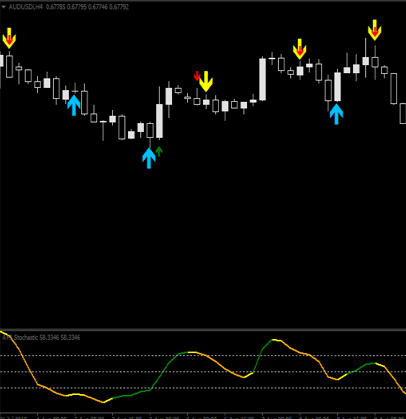Image resolution: width=406 pixels, height=419 pixels.
Task: Click the date time axis below the indicator
Action: (x=203, y=417)
